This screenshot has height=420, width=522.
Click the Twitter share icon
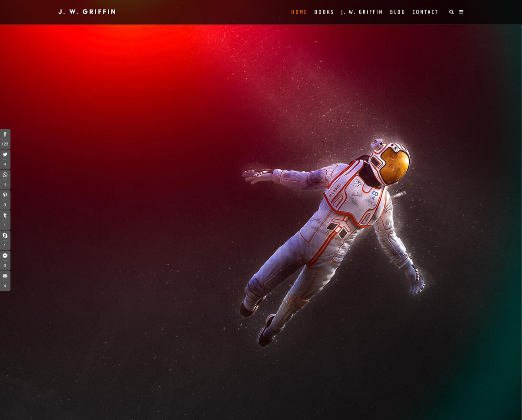[5, 155]
